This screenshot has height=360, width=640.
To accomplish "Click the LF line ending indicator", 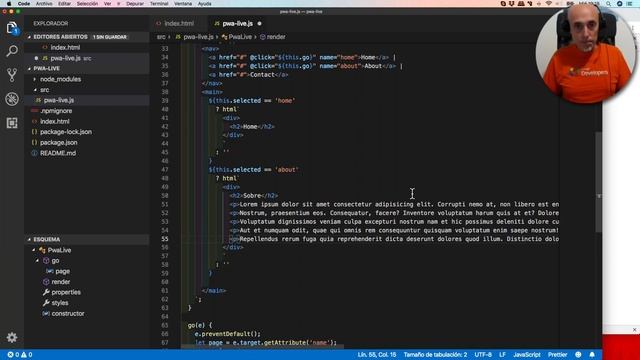I will coord(502,355).
